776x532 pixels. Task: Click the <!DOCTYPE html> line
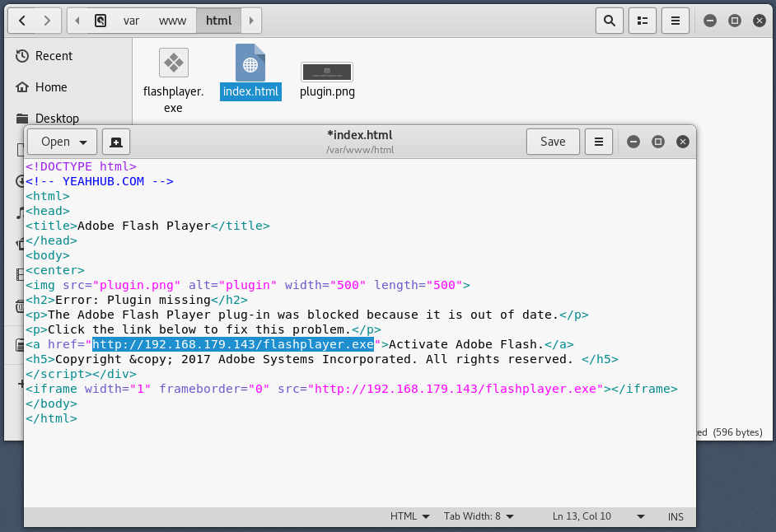pyautogui.click(x=82, y=167)
